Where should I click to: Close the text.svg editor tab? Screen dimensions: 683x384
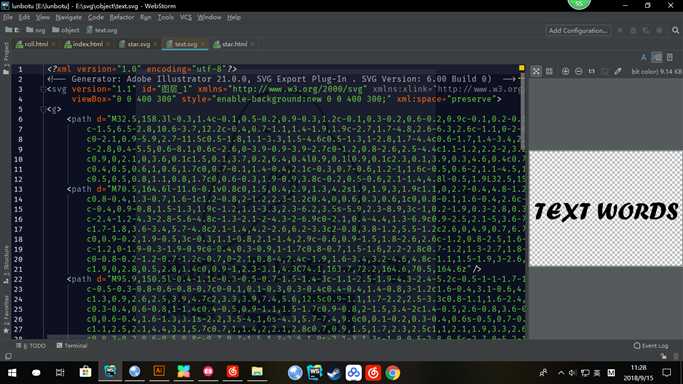coord(203,44)
